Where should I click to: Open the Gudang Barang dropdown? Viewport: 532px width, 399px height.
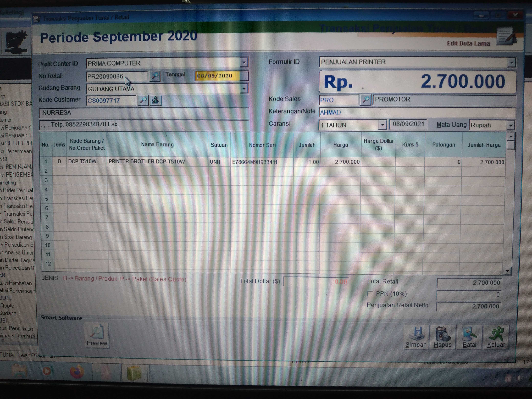[x=244, y=89]
